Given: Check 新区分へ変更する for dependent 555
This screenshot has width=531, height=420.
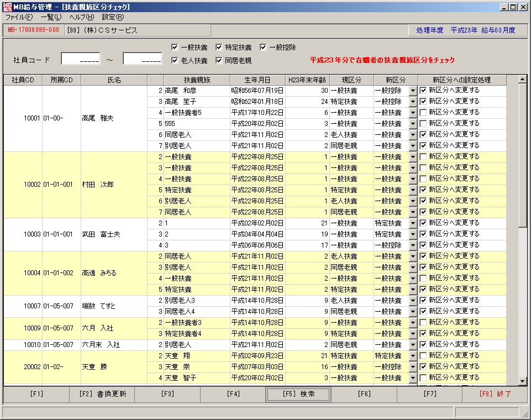Looking at the screenshot, I should pyautogui.click(x=423, y=124).
